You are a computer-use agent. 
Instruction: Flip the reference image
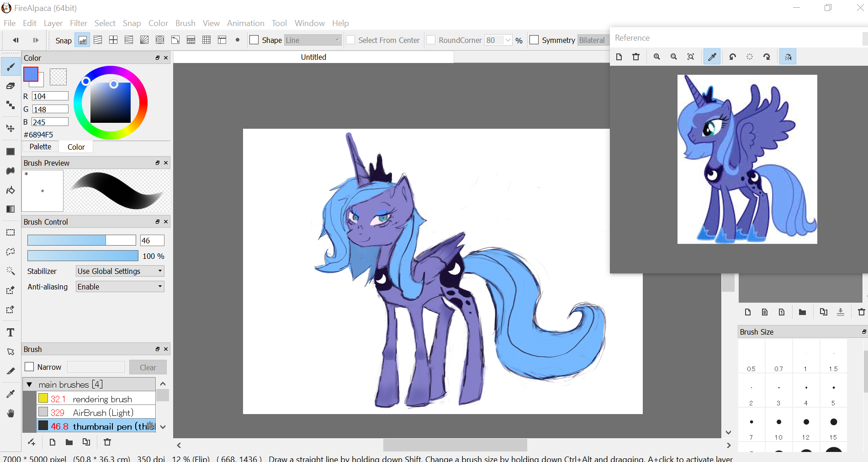pyautogui.click(x=788, y=57)
